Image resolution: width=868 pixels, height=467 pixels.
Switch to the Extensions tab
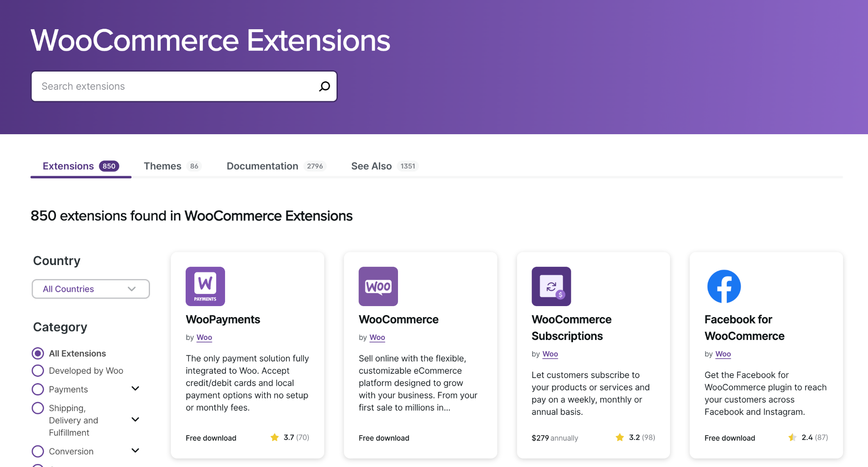coord(81,166)
